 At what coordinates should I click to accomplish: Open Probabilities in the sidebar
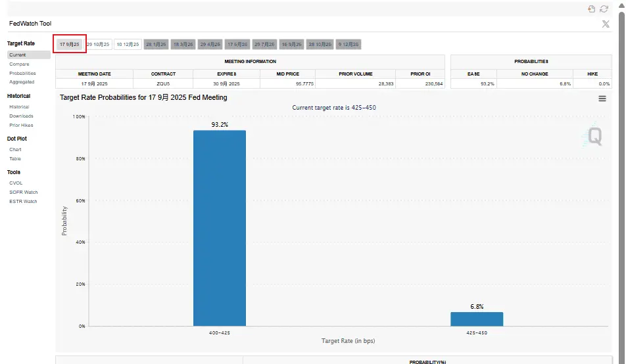point(22,74)
